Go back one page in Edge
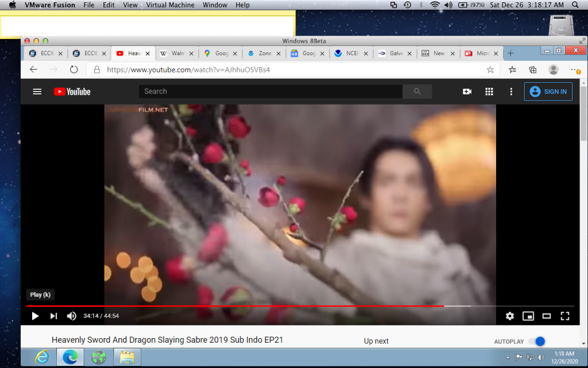The width and height of the screenshot is (588, 368). [34, 70]
